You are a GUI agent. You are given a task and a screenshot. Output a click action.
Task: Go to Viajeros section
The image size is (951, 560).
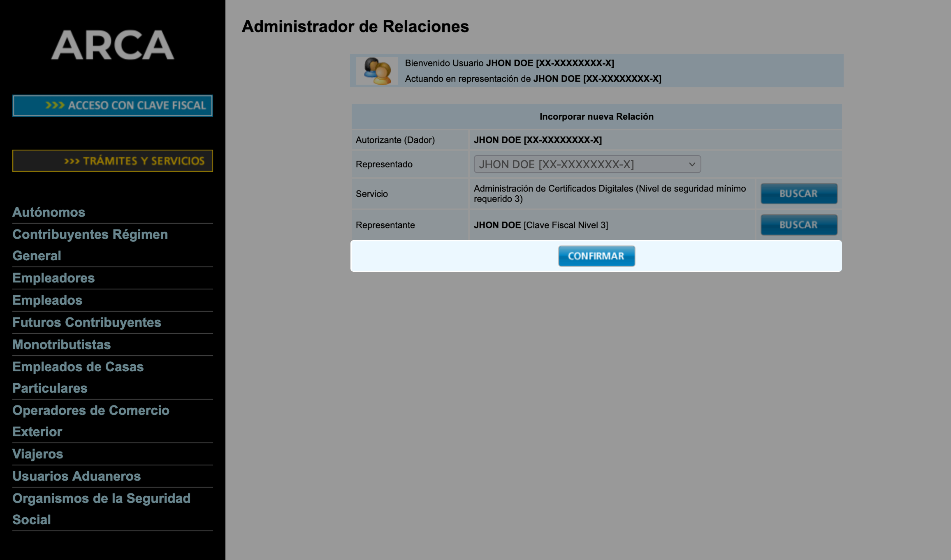tap(37, 454)
